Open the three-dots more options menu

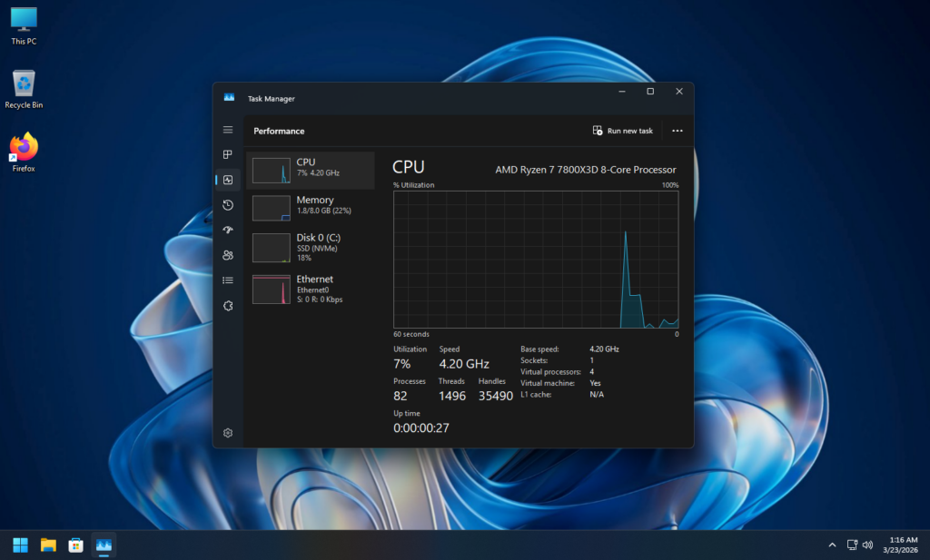click(677, 131)
